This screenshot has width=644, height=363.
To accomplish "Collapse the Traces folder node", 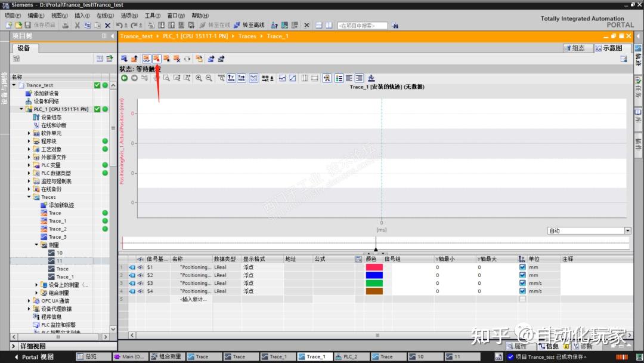I will pyautogui.click(x=29, y=197).
